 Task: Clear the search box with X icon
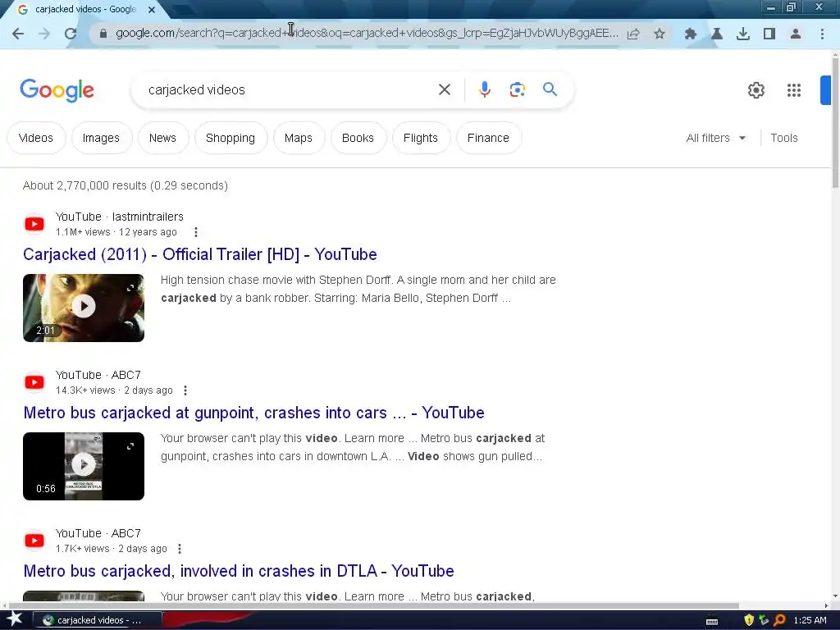pyautogui.click(x=444, y=89)
